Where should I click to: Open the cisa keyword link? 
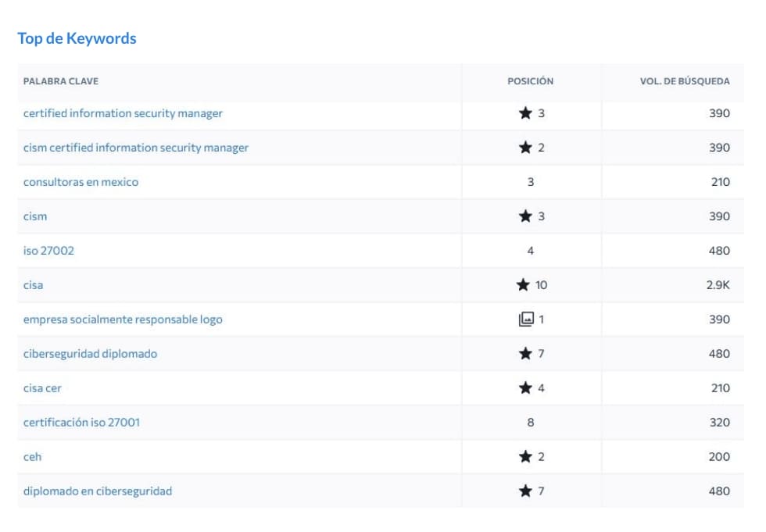tap(33, 285)
